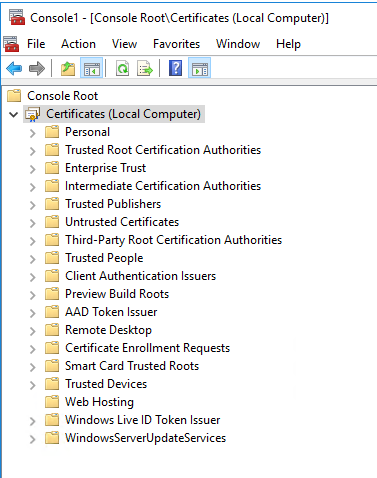Click the Console1 title bar icon
377x478 pixels.
pos(17,17)
